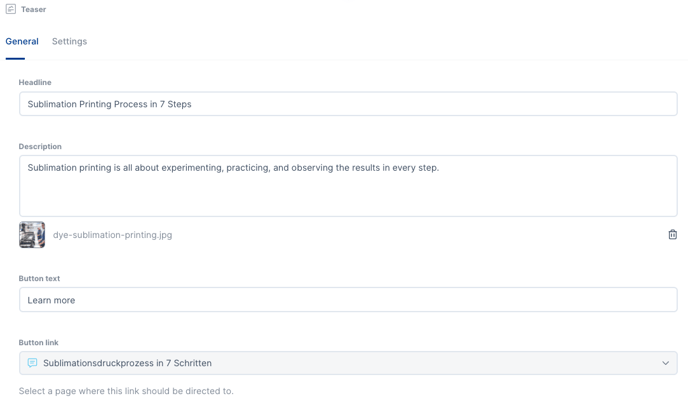Click the dye-sublimation-printing.jpg file name

(112, 235)
